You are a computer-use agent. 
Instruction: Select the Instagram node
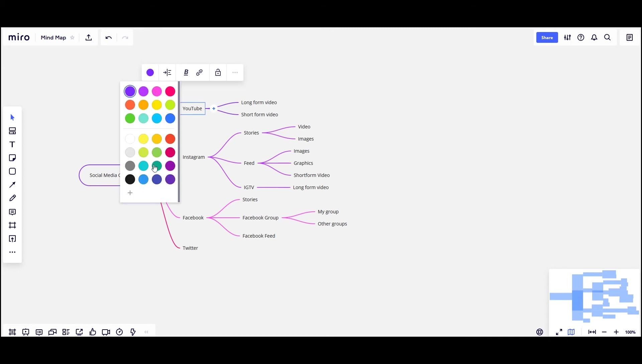pyautogui.click(x=194, y=157)
